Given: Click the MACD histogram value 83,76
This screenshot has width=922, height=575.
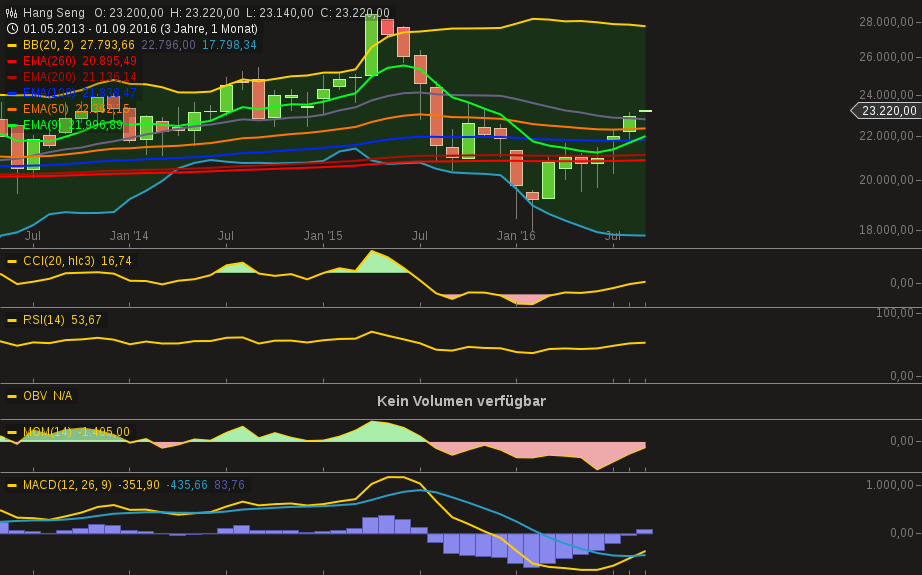Looking at the screenshot, I should click(229, 484).
